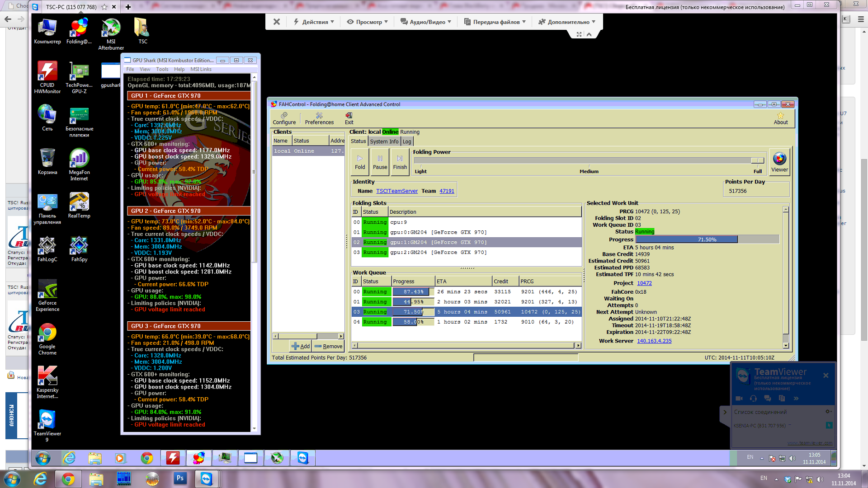Screen dimensions: 868x488
Task: Click the Add client button
Action: pyautogui.click(x=301, y=346)
